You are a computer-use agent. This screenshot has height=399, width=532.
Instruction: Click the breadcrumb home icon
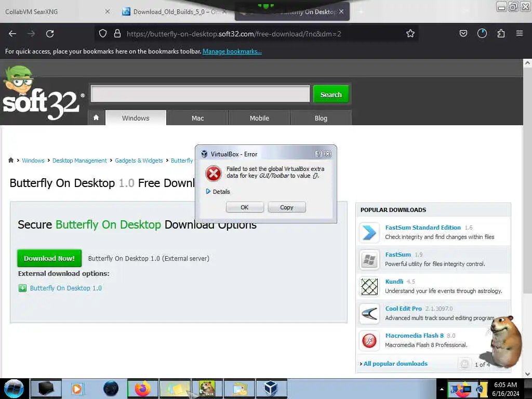(11, 160)
